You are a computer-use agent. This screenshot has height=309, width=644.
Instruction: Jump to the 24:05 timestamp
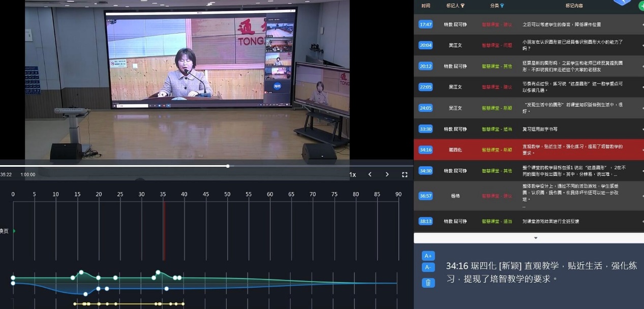425,108
